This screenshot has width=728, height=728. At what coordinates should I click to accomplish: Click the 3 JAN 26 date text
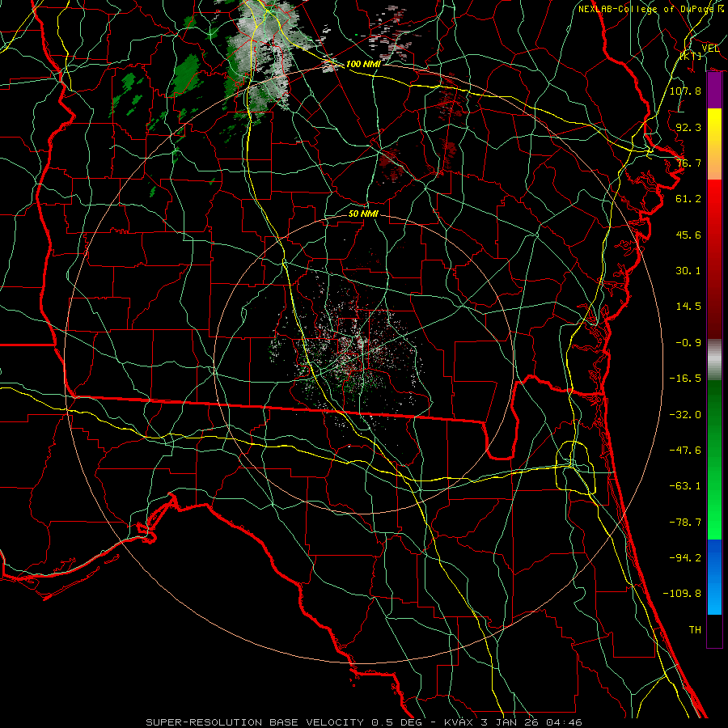[510, 722]
